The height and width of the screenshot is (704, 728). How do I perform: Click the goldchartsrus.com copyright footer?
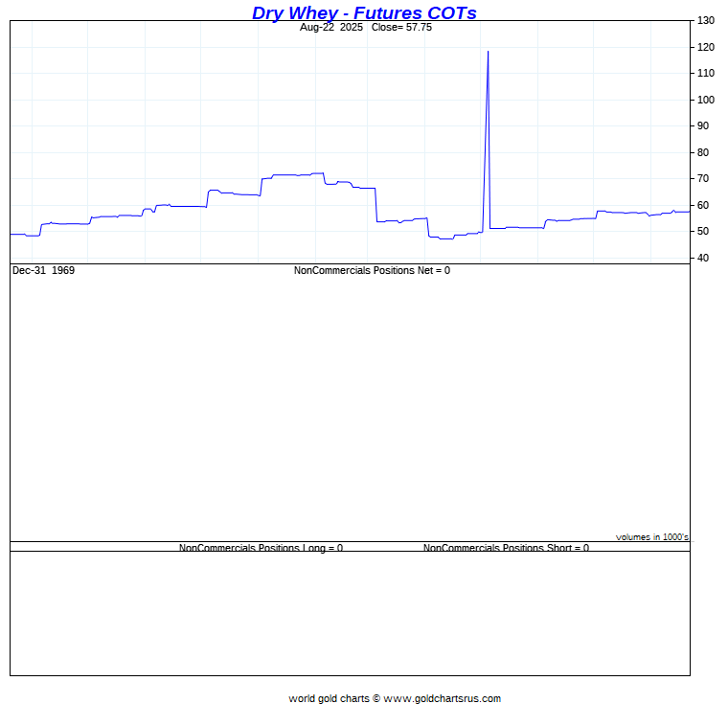(x=395, y=698)
